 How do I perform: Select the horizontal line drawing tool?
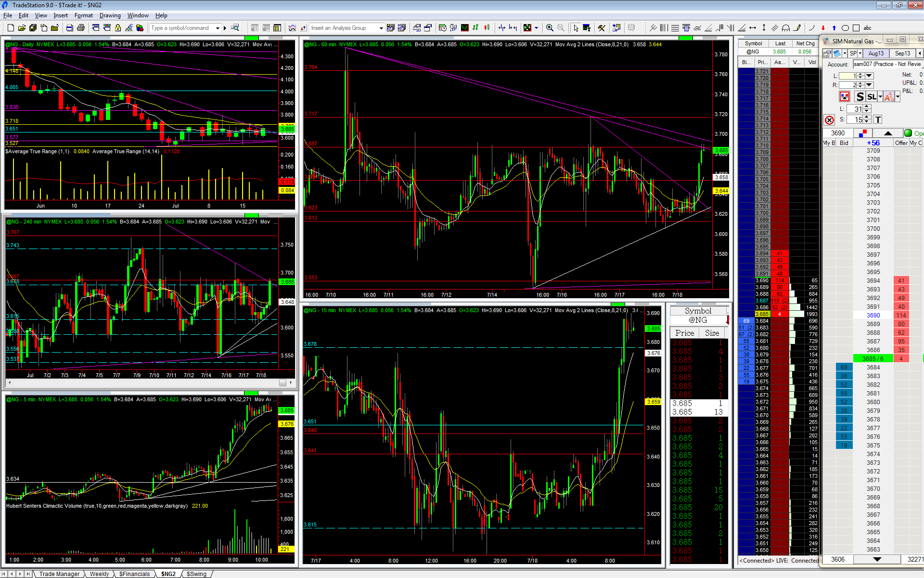click(675, 28)
